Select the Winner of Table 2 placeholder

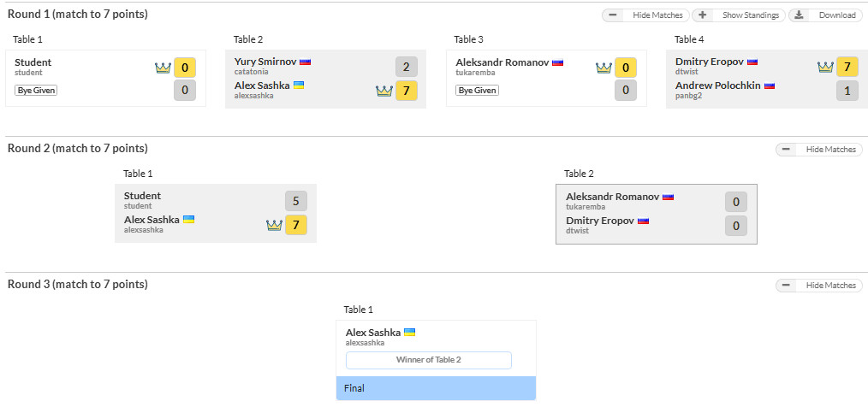click(428, 360)
